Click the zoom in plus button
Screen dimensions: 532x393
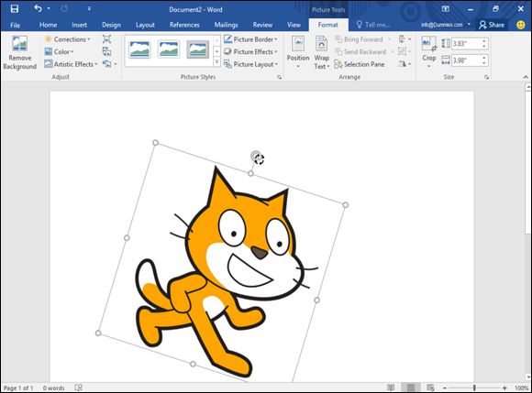tap(504, 388)
